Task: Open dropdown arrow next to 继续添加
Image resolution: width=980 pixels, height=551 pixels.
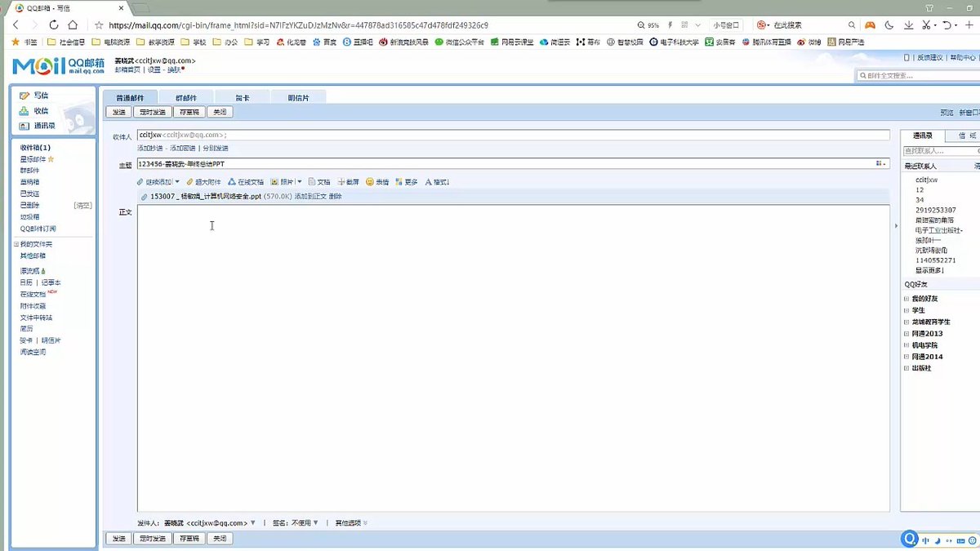Action: coord(178,182)
